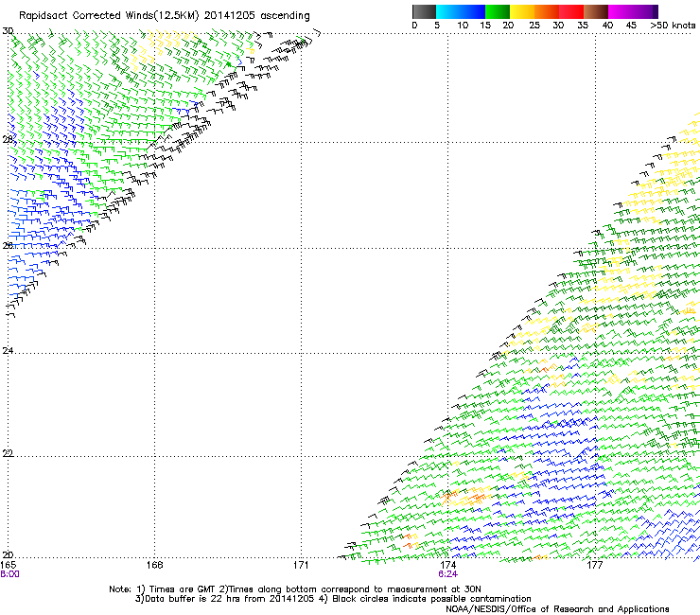This screenshot has width=700, height=615.
Task: Click the brown 35-40 knots color band
Action: tap(596, 11)
